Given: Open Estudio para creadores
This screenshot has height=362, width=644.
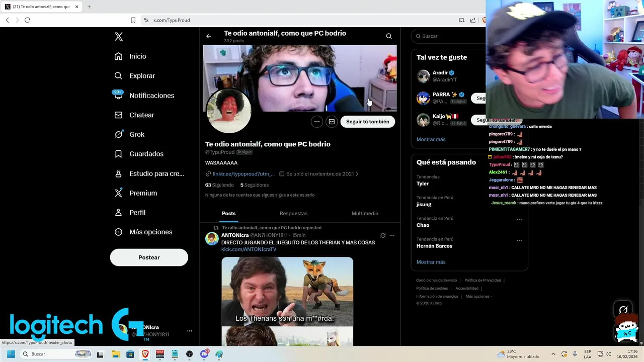Looking at the screenshot, I should 149,173.
